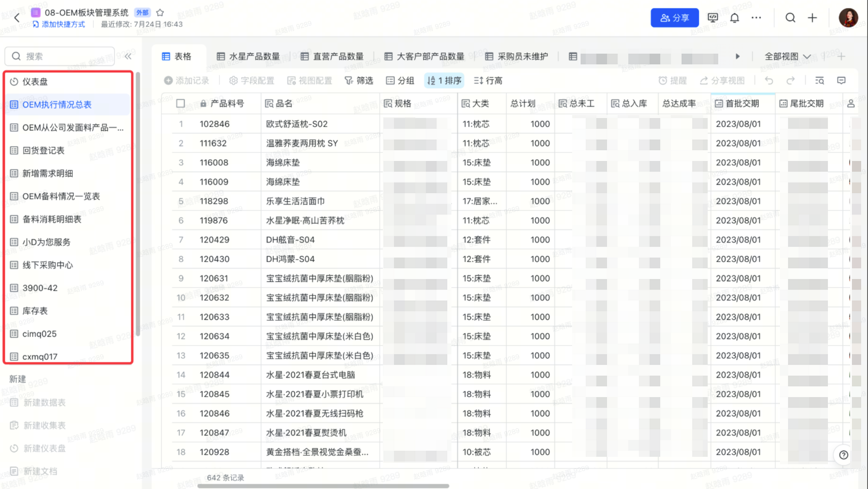Image resolution: width=868 pixels, height=489 pixels.
Task: Switch to the 水星产品数量 view tab
Action: [x=248, y=56]
